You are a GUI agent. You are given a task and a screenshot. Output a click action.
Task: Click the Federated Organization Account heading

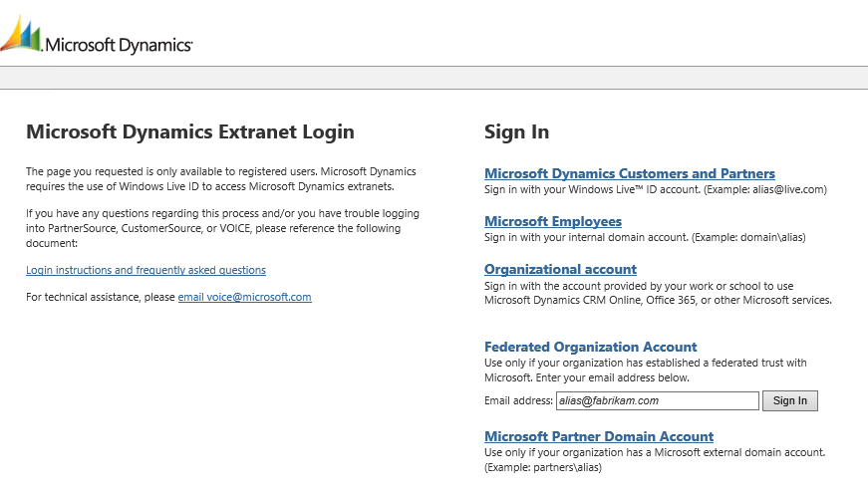[590, 347]
